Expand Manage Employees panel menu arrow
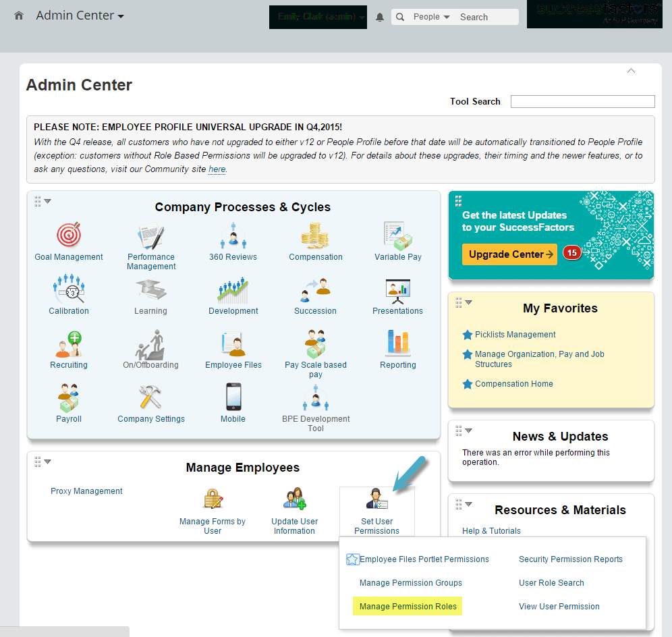 click(48, 462)
